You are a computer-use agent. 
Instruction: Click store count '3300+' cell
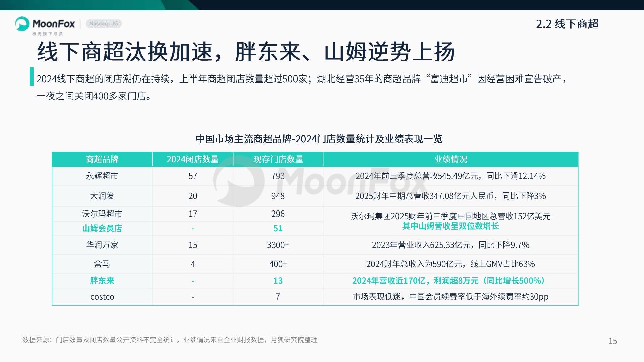278,245
